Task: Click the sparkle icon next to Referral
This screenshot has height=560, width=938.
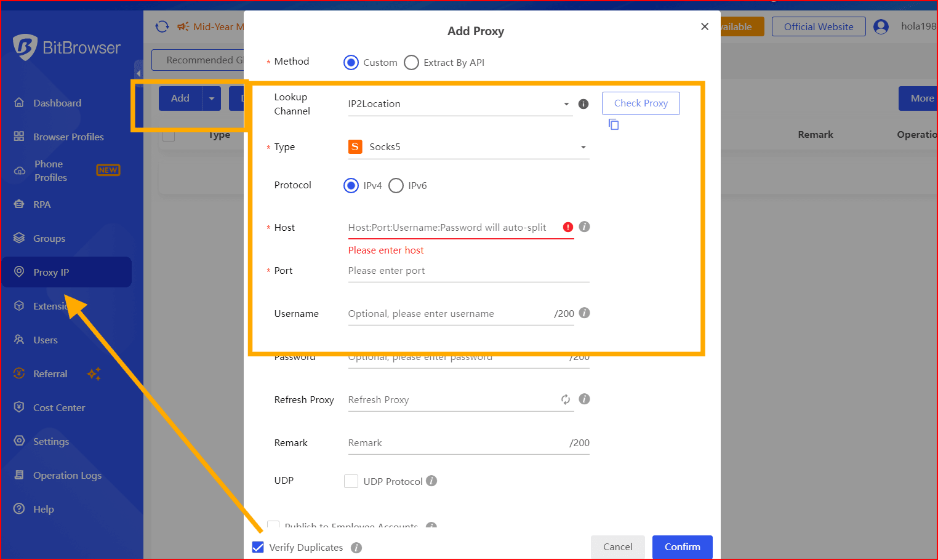Action: 94,374
